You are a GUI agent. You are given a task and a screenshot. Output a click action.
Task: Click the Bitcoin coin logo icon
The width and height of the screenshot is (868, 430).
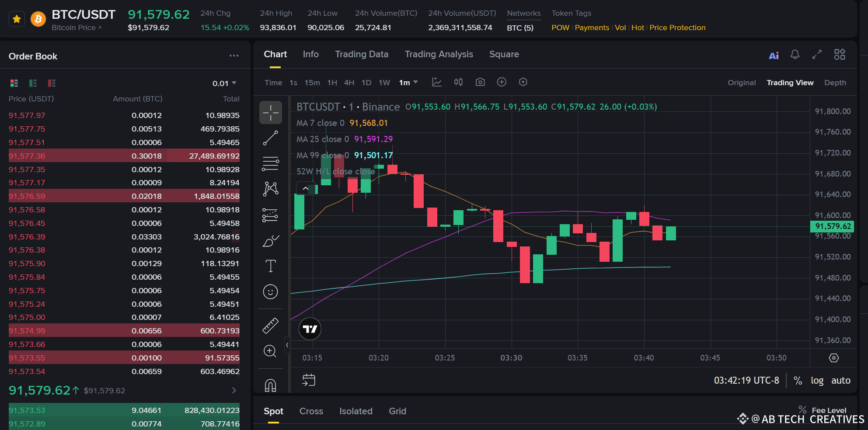point(38,19)
